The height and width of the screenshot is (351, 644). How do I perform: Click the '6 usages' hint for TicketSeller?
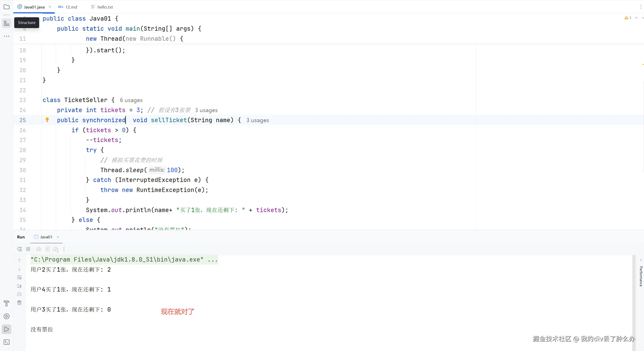pyautogui.click(x=131, y=100)
